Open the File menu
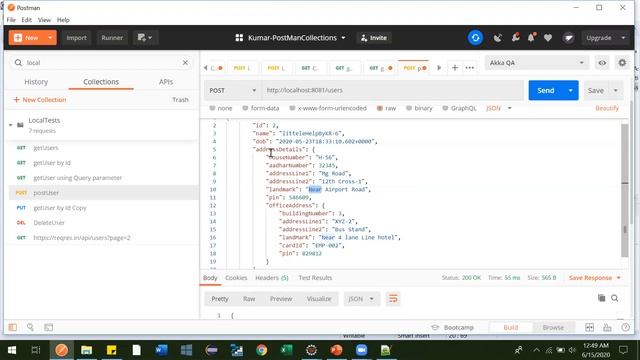This screenshot has width=640, height=360. (11, 20)
